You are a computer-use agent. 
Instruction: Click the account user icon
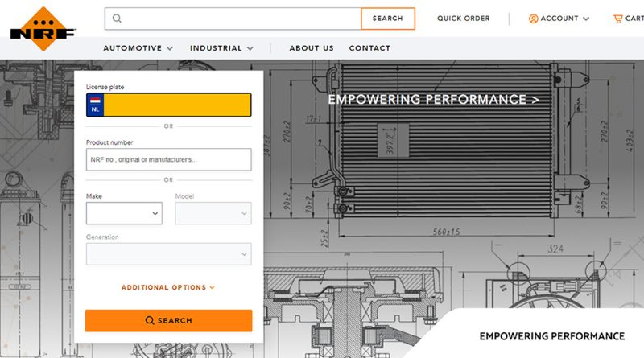tap(533, 19)
